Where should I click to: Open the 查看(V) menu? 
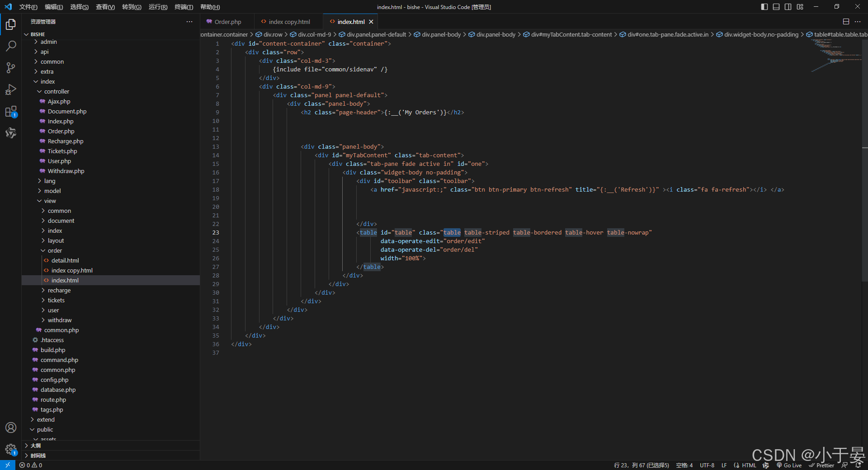(x=105, y=7)
